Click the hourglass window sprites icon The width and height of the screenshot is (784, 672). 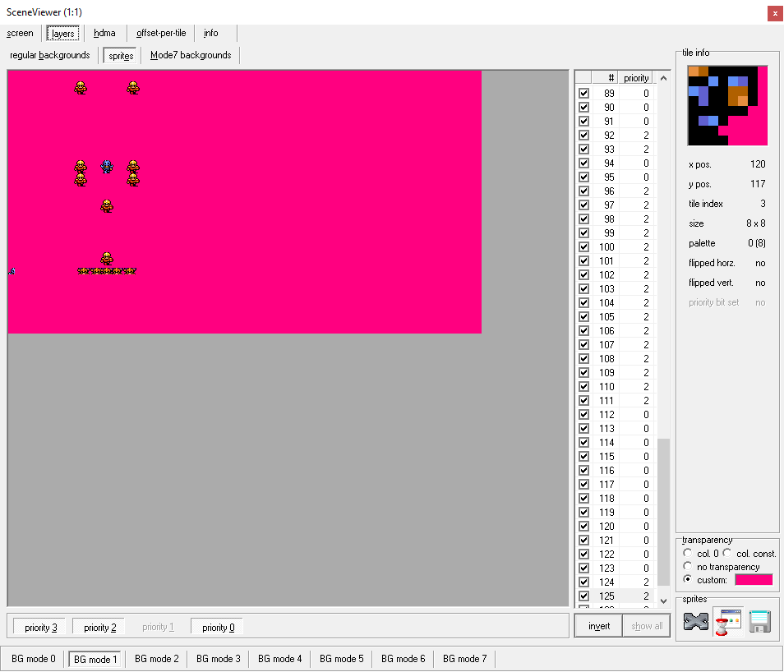point(727,622)
